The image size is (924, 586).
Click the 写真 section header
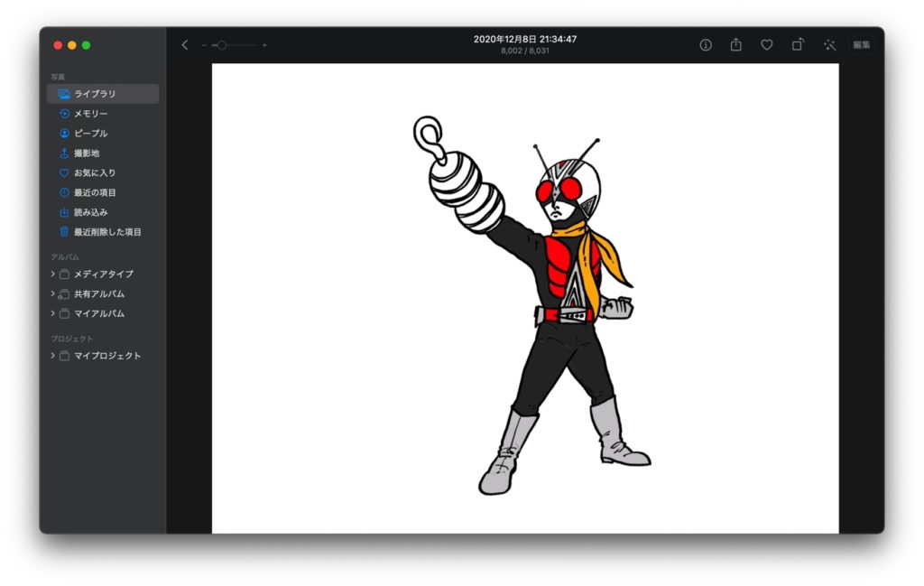(x=58, y=77)
